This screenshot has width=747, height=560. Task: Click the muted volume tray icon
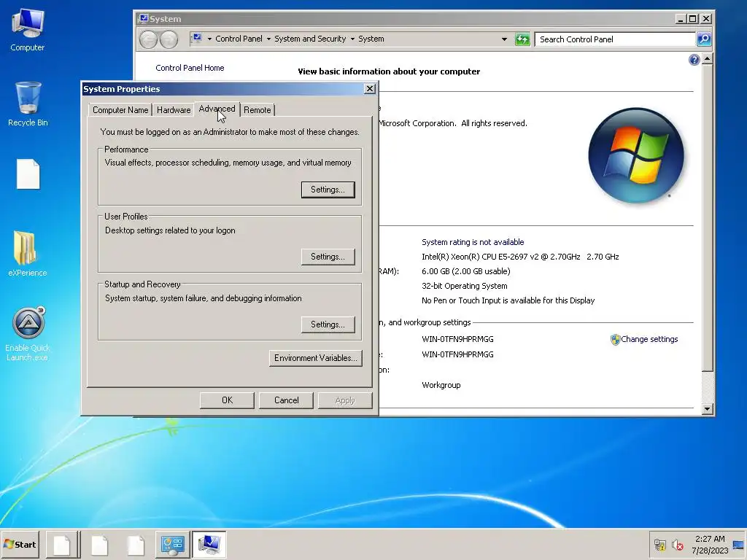point(678,545)
